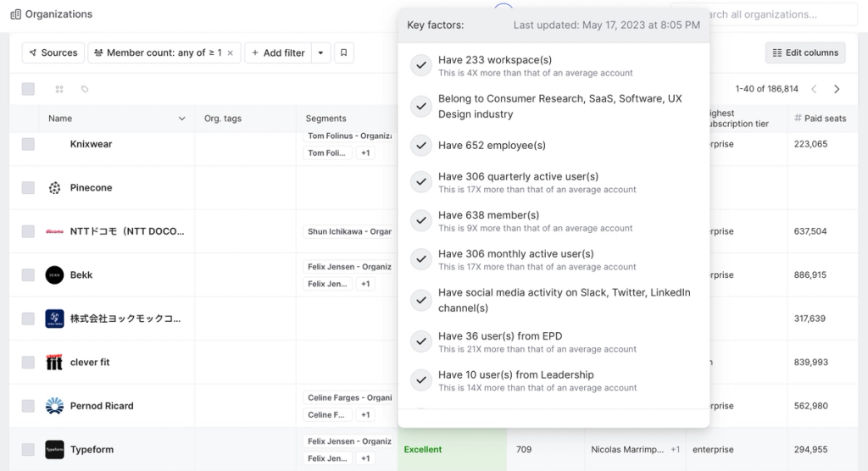Click the clever fit logo
The height and width of the screenshot is (471, 868).
click(54, 363)
